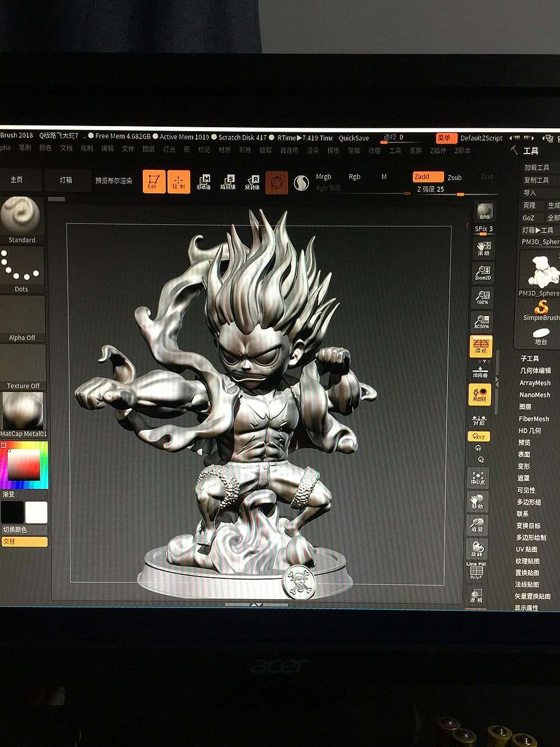Click the AC50% antialiased half-size icon
This screenshot has width=560, height=747.
click(x=482, y=321)
